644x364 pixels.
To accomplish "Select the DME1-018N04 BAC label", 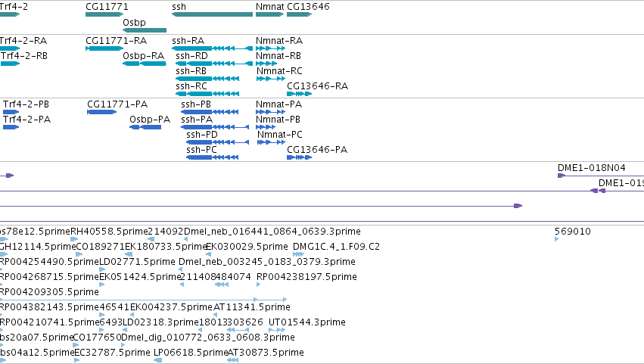I will pyautogui.click(x=592, y=168).
